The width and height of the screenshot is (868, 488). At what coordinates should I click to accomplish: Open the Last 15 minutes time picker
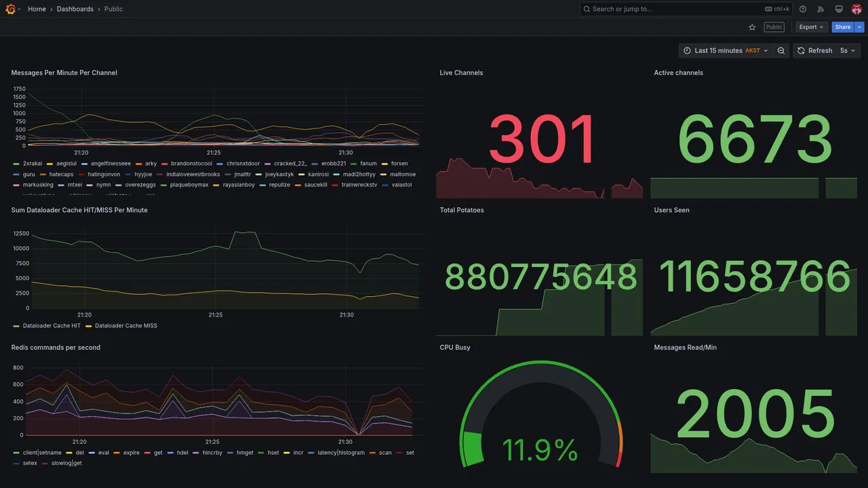(726, 51)
